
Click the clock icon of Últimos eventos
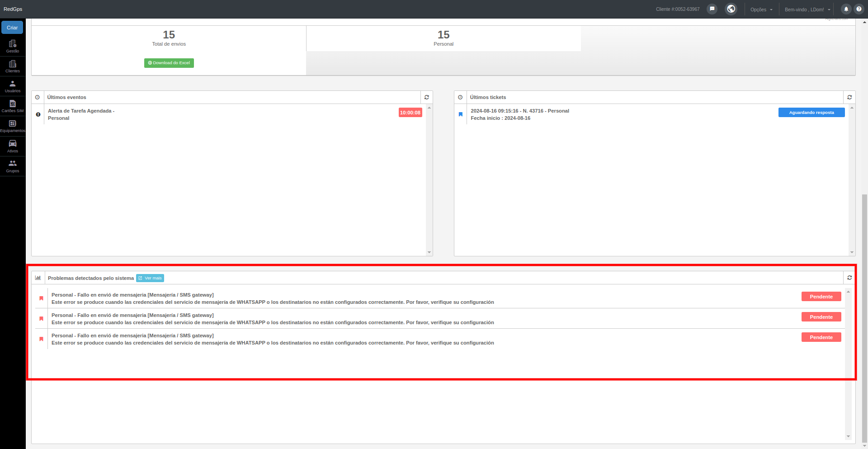coord(38,97)
